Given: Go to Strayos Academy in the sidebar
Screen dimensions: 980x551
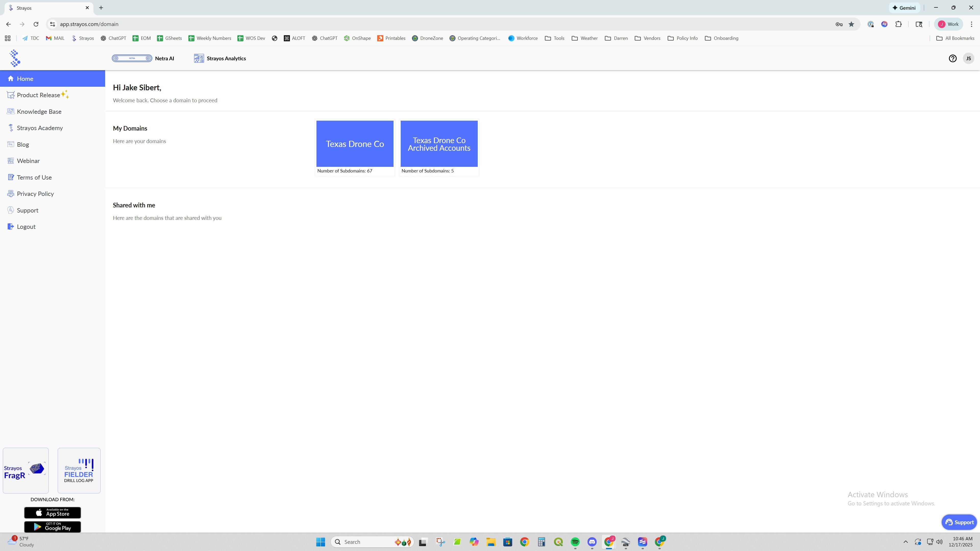Looking at the screenshot, I should pyautogui.click(x=35, y=128).
